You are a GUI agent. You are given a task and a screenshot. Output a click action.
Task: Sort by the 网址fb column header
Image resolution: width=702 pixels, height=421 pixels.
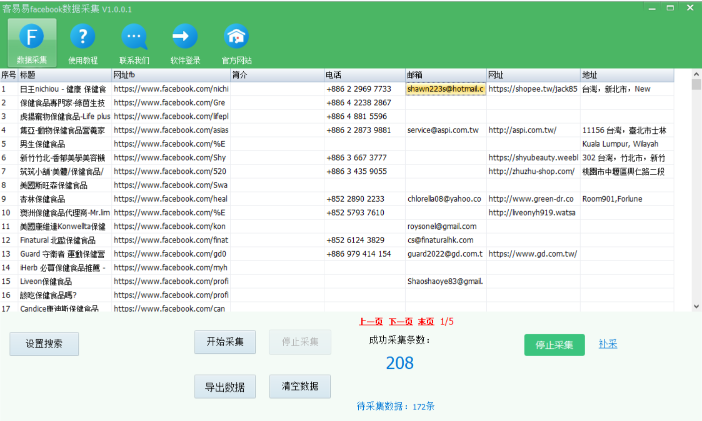click(171, 75)
